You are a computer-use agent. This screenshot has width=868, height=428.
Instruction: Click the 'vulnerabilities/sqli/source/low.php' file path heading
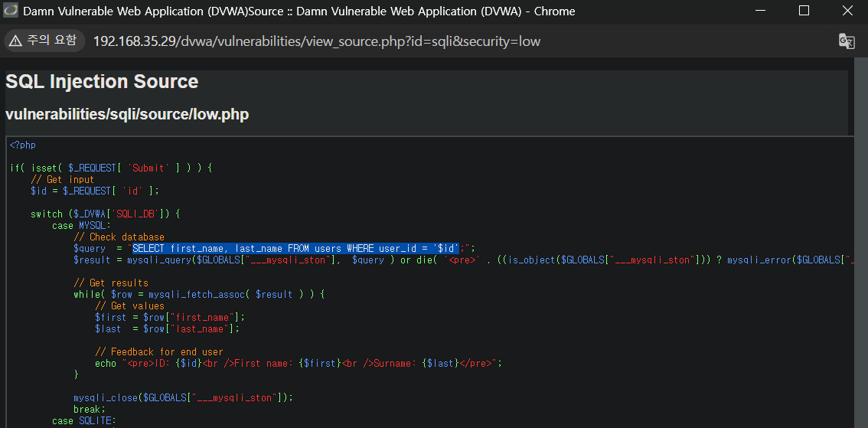click(127, 115)
